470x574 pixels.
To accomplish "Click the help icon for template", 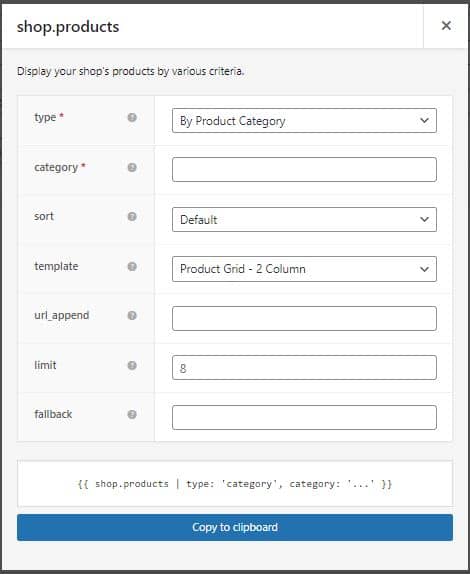I will pos(132,266).
